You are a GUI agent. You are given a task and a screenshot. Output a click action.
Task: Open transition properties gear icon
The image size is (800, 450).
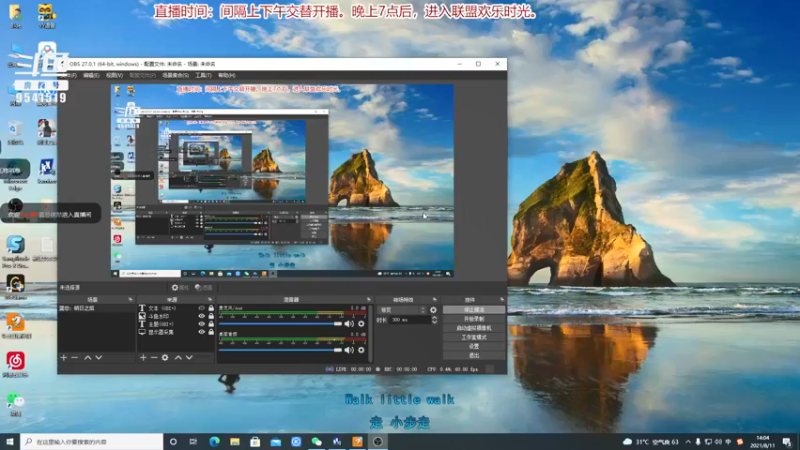coord(433,310)
